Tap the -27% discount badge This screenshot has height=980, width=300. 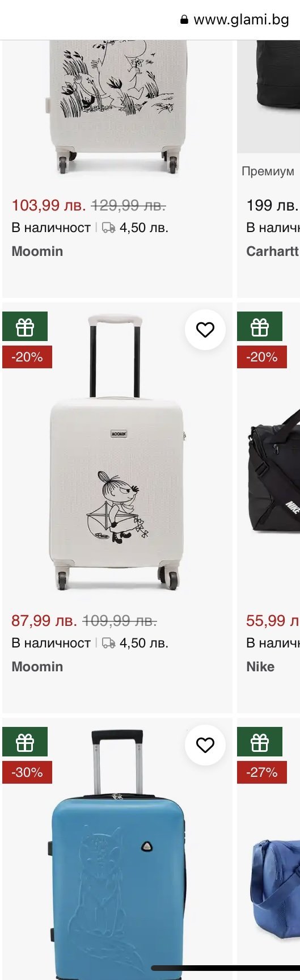262,772
